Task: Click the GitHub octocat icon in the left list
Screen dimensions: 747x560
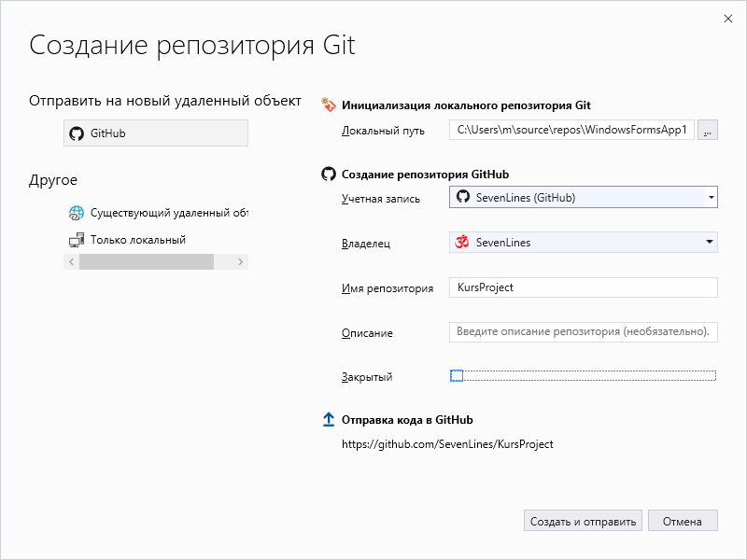Action: 77,133
